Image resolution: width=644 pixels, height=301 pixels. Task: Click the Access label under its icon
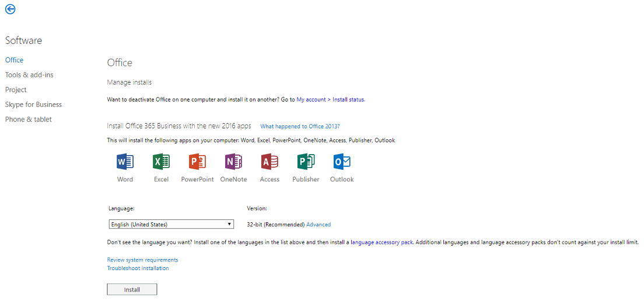click(269, 180)
